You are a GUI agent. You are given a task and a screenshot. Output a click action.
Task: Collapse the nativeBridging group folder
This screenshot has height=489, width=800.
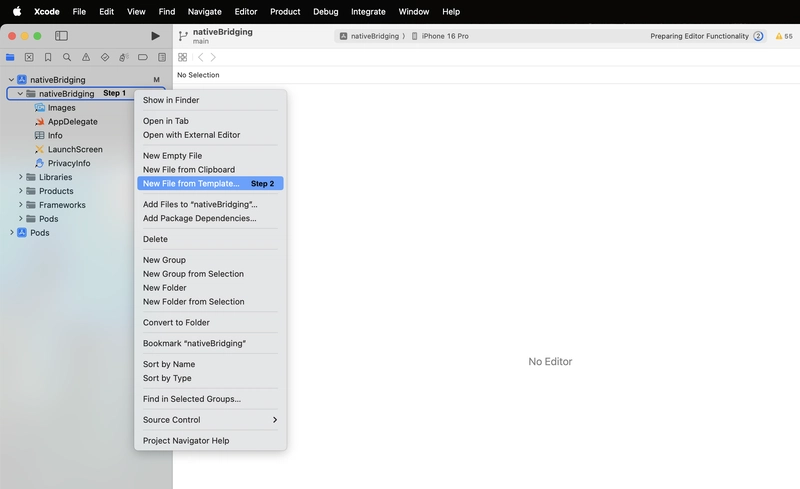click(x=20, y=93)
